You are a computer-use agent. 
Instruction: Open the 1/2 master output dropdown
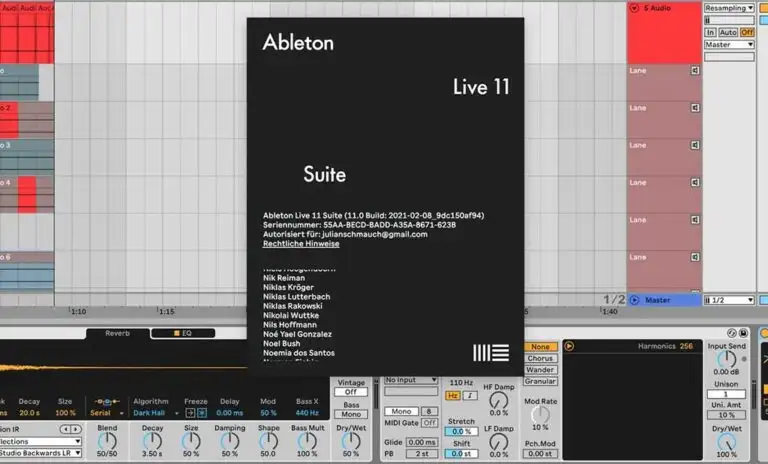coord(729,300)
